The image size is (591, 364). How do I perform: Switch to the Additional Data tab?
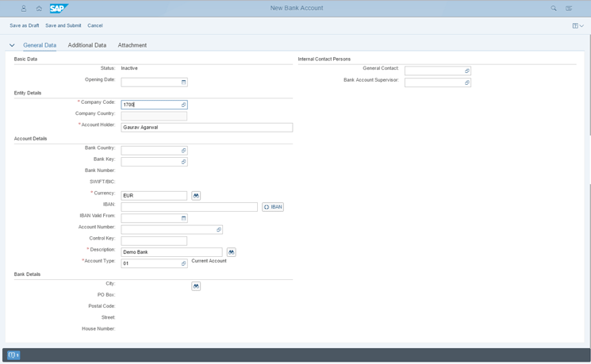(86, 45)
